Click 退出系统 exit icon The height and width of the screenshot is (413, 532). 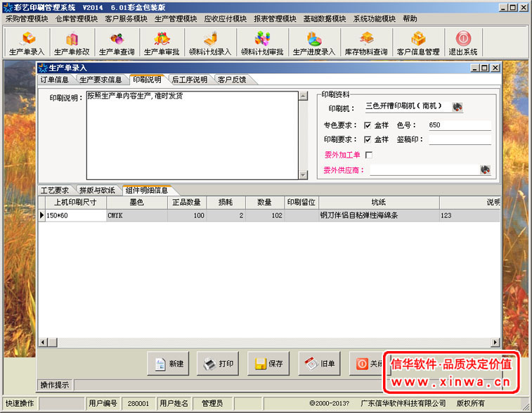[x=463, y=42]
